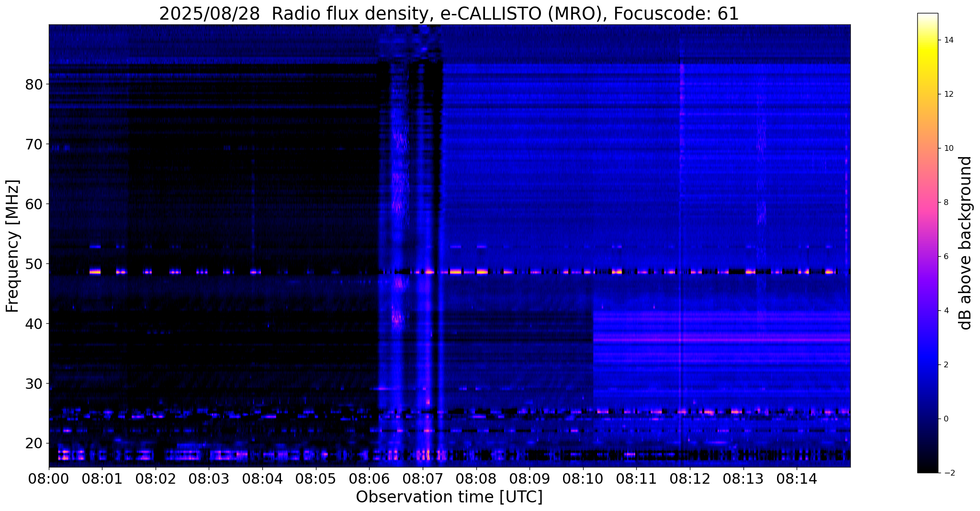Select the 08:13 time tick label
The height and width of the screenshot is (511, 980).
(x=743, y=478)
